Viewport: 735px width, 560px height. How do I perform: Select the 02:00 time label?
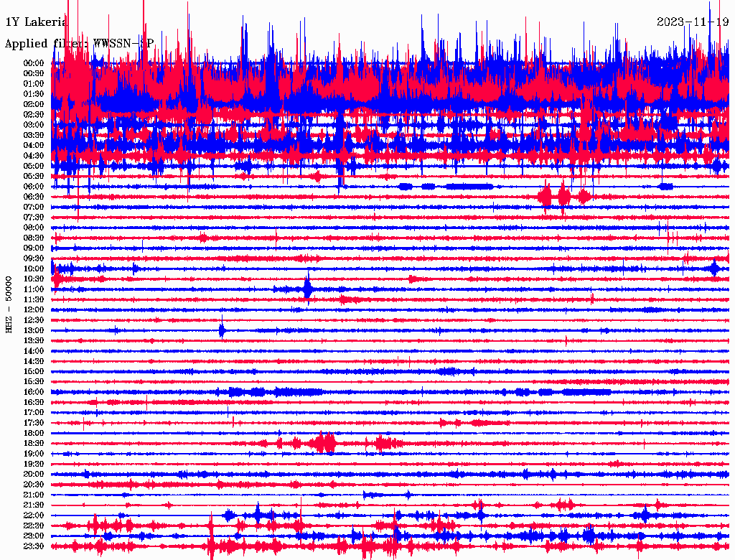[x=34, y=105]
